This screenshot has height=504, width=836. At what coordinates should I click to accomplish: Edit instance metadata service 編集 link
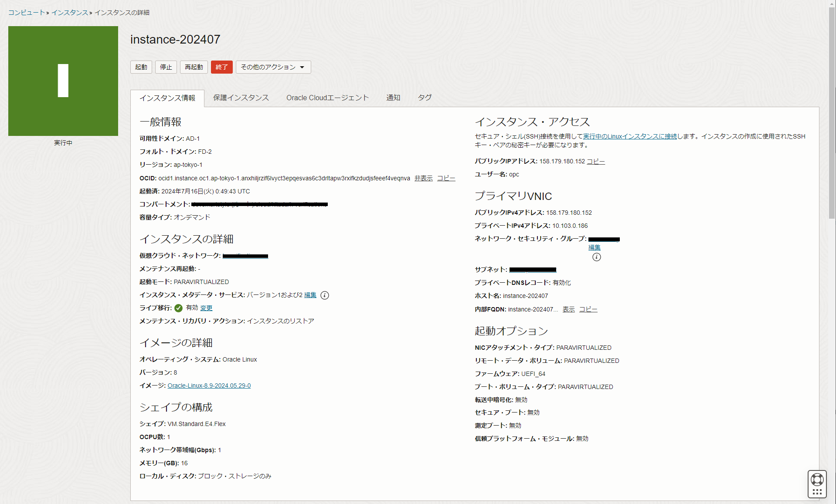point(310,295)
